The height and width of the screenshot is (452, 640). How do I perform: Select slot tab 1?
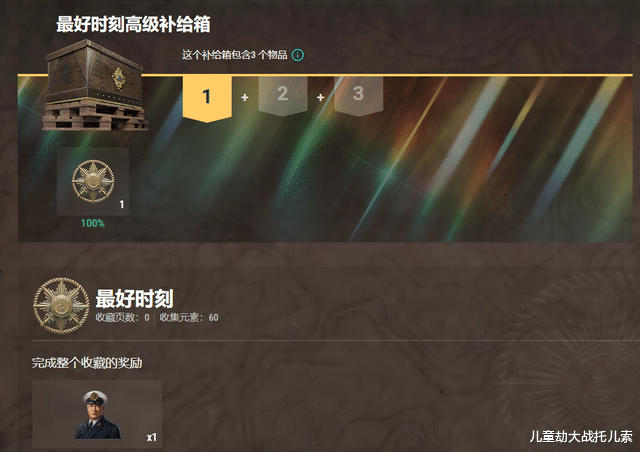pos(207,98)
